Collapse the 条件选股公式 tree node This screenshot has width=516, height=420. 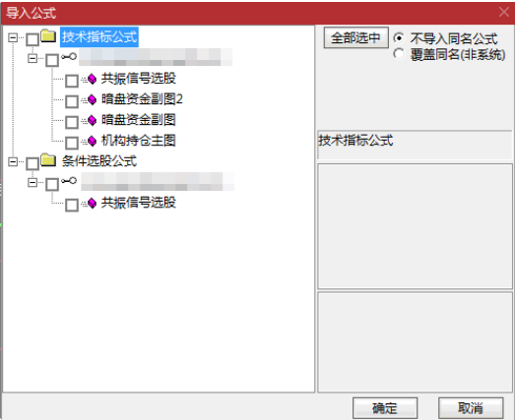click(13, 161)
